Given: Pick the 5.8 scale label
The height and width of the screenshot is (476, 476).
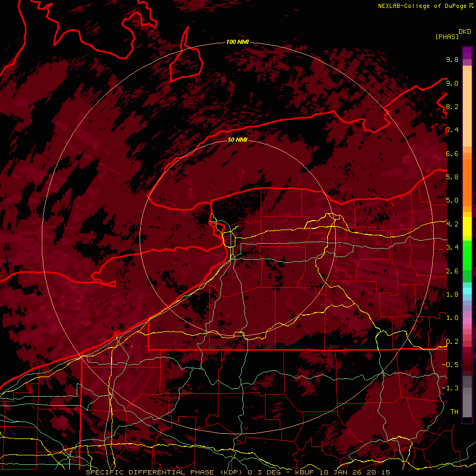Looking at the screenshot, I should (452, 177).
